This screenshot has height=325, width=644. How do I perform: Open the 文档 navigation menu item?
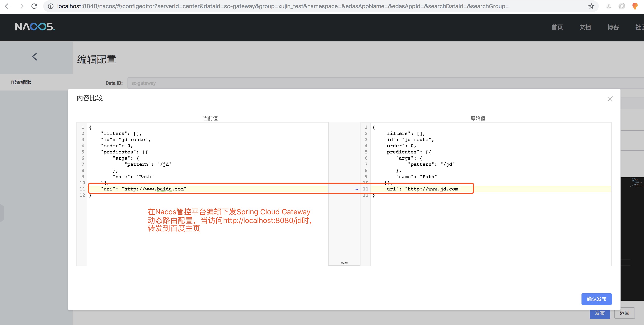tap(585, 27)
